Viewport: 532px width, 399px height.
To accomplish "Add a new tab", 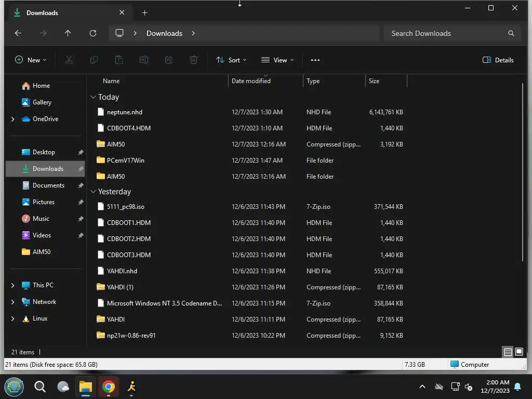I will (144, 13).
